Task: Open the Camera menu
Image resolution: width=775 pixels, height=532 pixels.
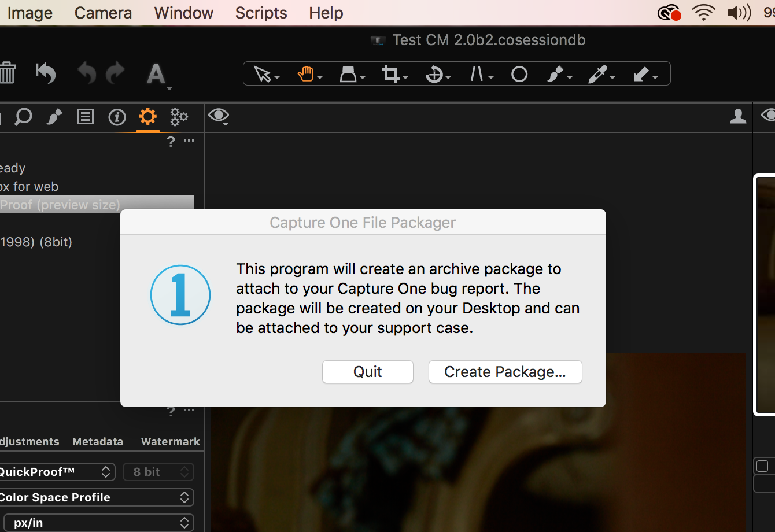Action: click(103, 13)
